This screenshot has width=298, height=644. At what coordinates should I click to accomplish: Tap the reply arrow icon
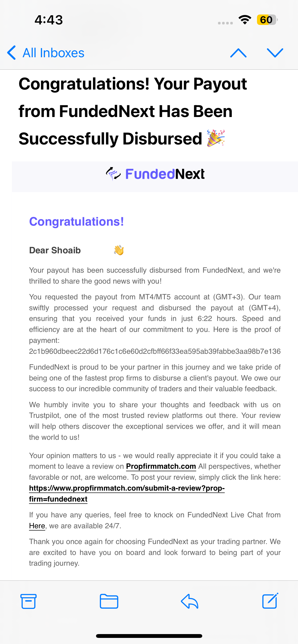coord(189,601)
